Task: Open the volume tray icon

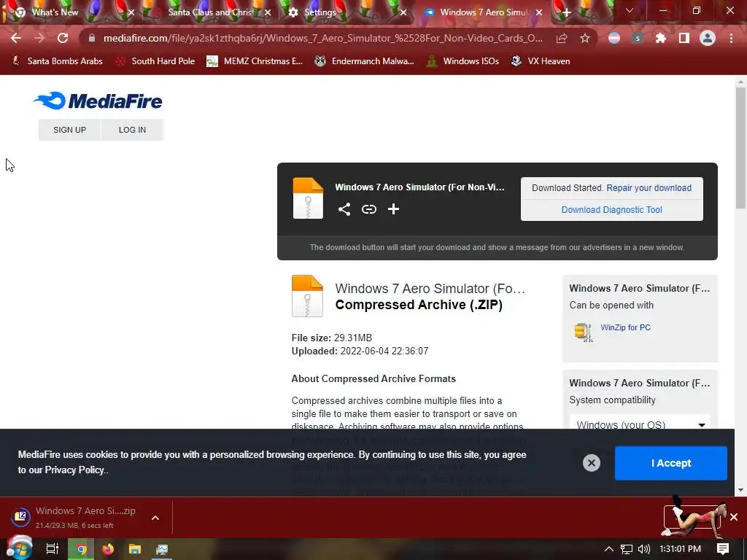Action: tap(643, 549)
